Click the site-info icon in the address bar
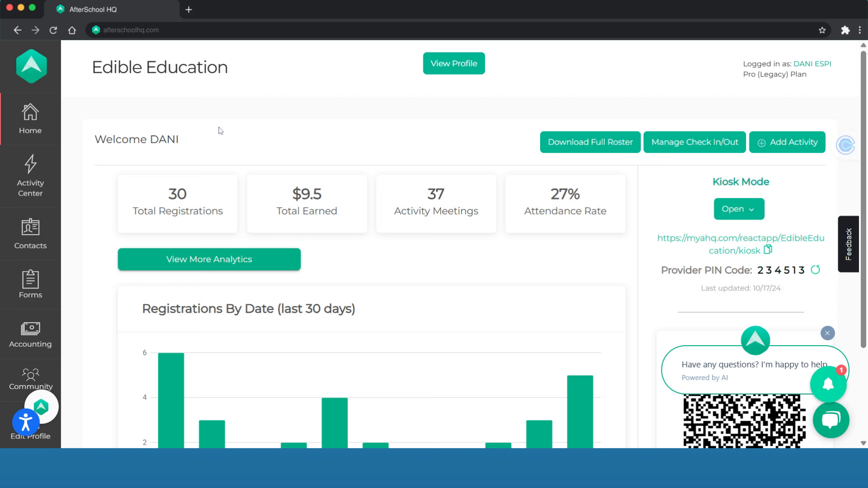The image size is (868, 488). click(x=96, y=30)
